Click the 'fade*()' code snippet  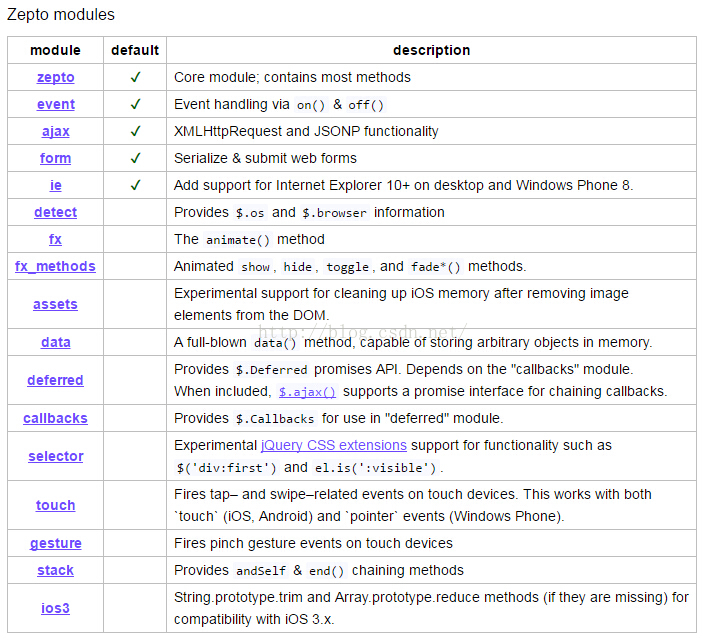click(x=435, y=267)
